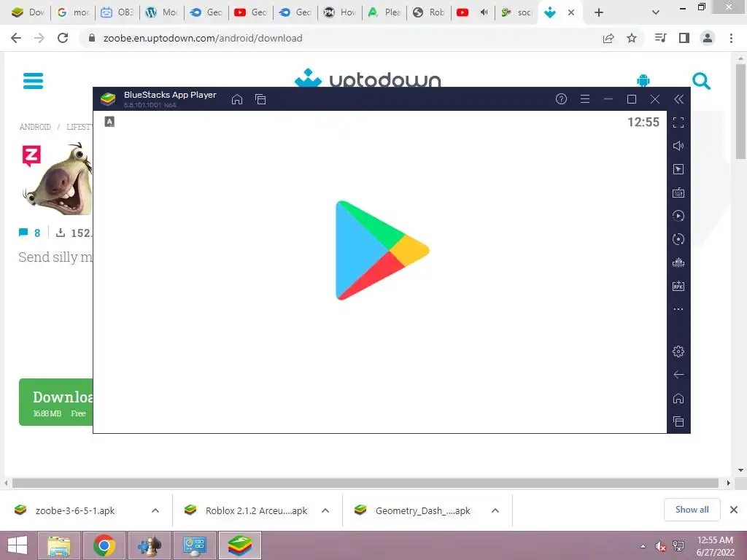The image size is (747, 560).
Task: Collapse BlueStacks sidebar with double chevron
Action: point(678,98)
